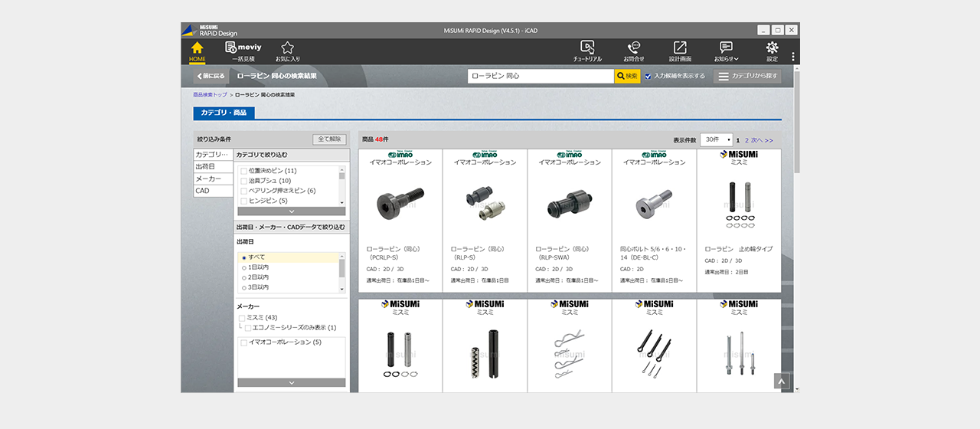The image size is (980, 429).
Task: Click the search field containing ローラピン 同心
Action: coord(541,76)
